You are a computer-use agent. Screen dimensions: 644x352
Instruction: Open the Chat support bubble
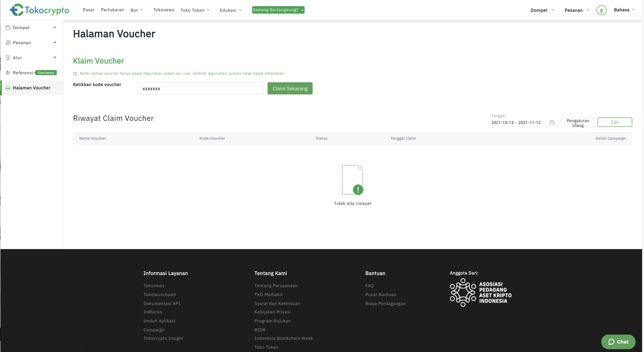618,342
